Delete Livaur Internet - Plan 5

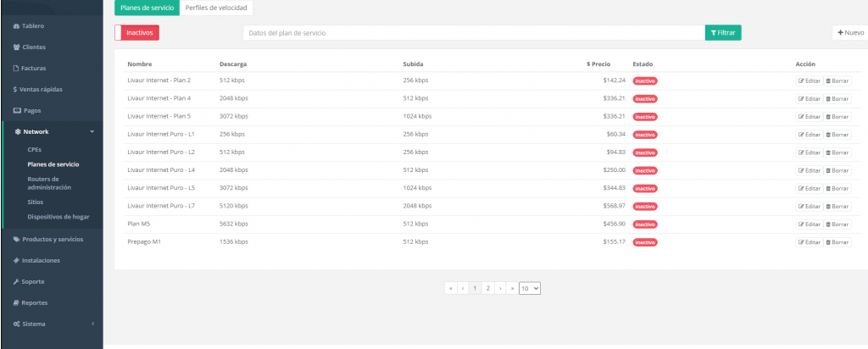pyautogui.click(x=837, y=117)
